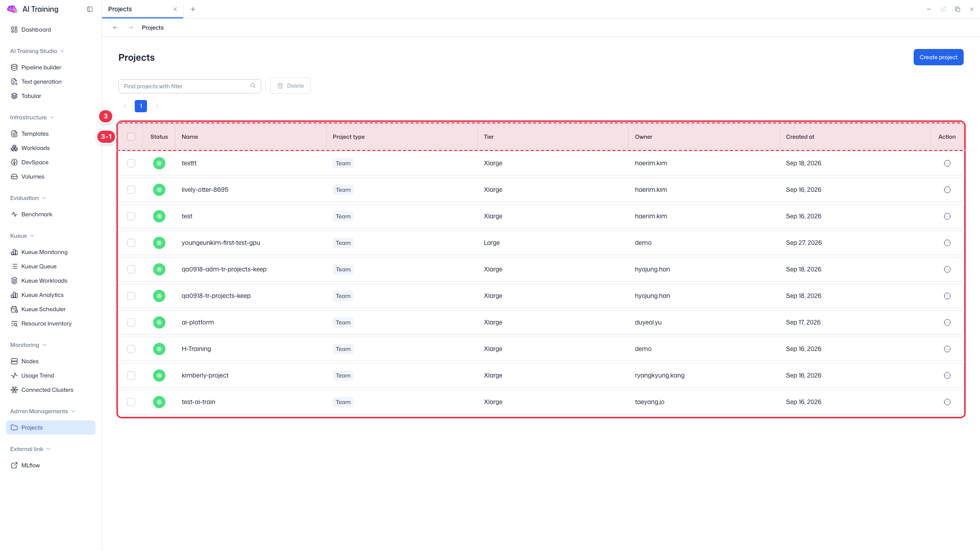Click status icon of ai-platform project
The image size is (980, 551).
(159, 322)
